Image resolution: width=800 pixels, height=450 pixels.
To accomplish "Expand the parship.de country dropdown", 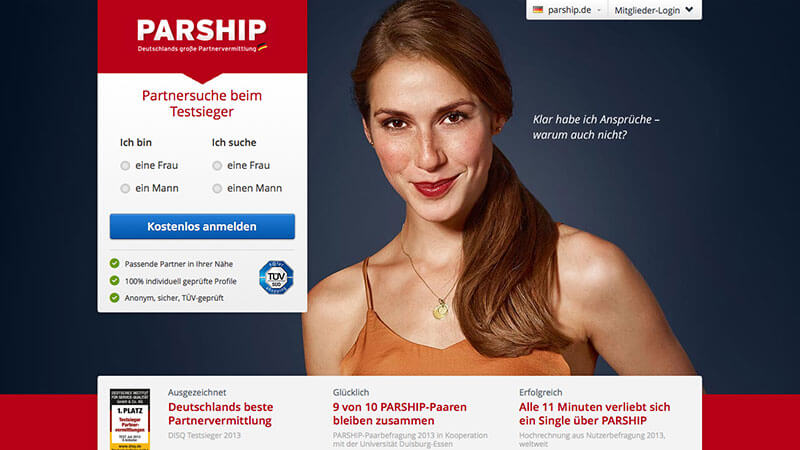I will tap(567, 10).
